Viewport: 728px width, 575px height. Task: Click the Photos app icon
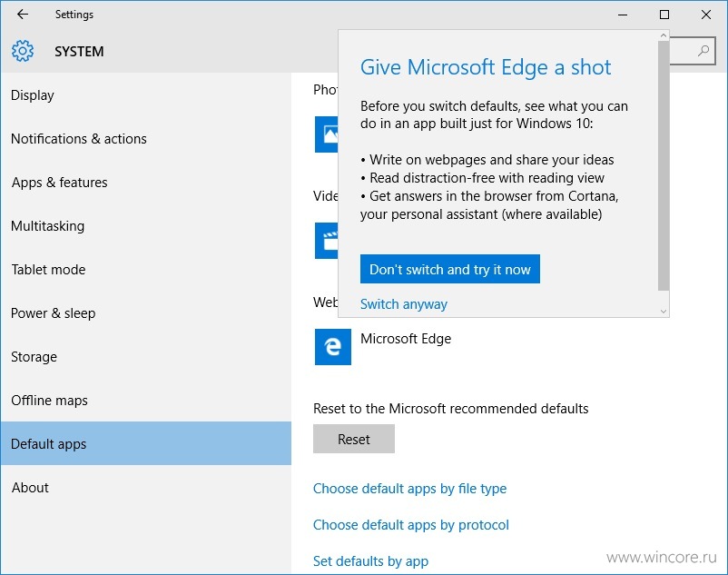pos(327,134)
